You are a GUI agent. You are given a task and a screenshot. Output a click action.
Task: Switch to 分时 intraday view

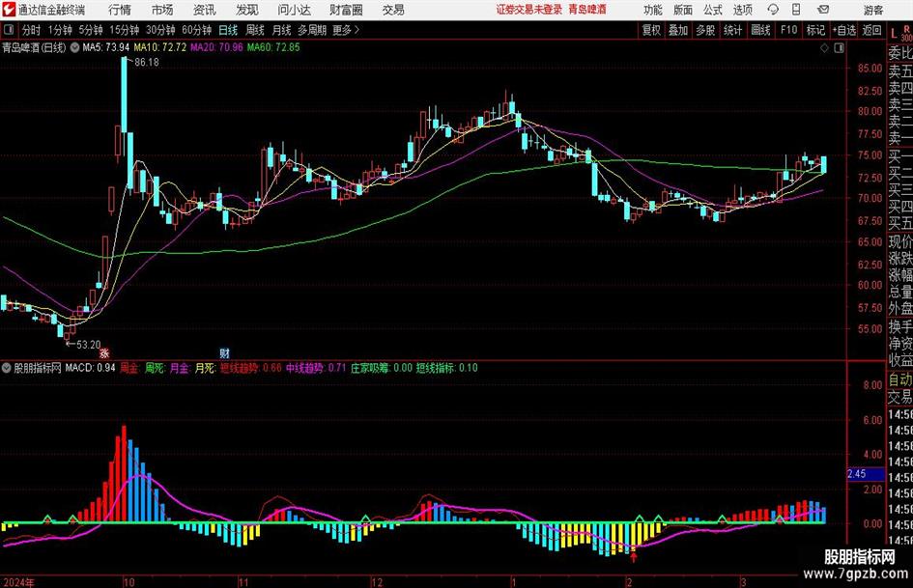(x=32, y=30)
